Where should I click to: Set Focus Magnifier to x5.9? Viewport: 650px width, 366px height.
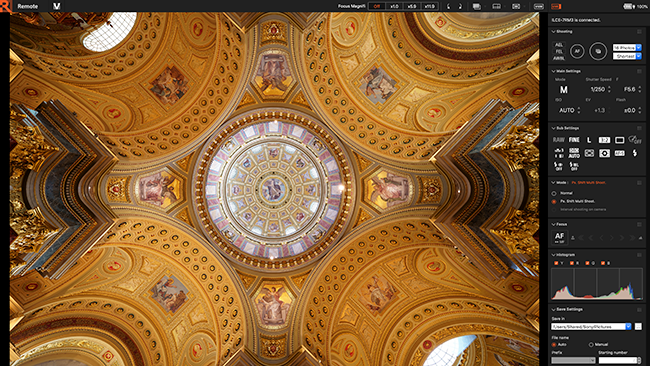[412, 6]
